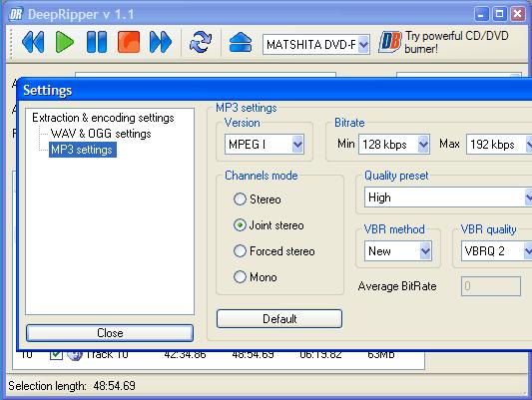The image size is (532, 400).
Task: Open the MATSHITA DVD drive selector
Action: pos(315,45)
